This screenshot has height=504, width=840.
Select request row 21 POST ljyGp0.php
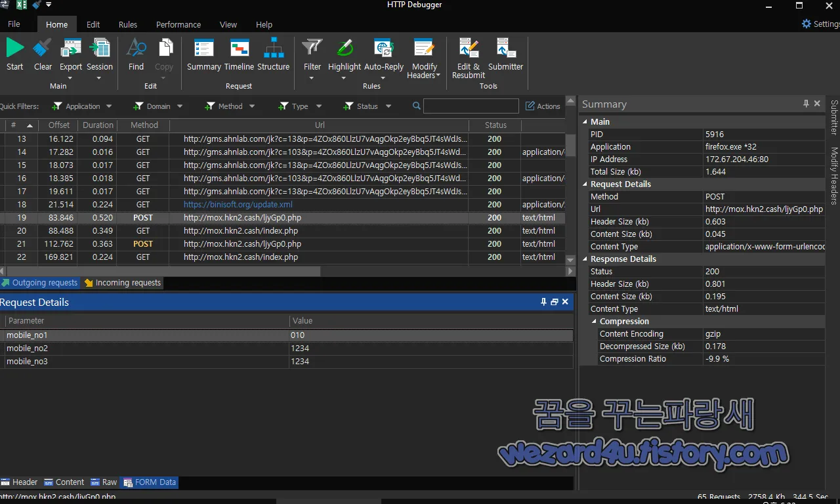[x=282, y=244]
